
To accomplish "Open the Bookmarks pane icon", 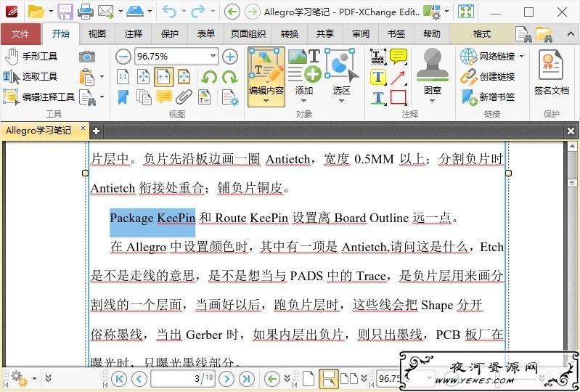I will (123, 97).
